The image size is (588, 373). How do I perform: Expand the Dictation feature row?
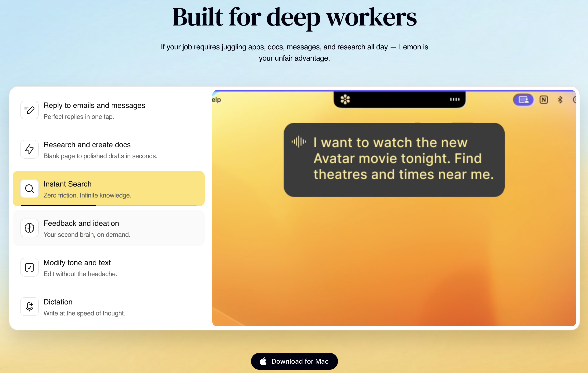[x=109, y=307]
